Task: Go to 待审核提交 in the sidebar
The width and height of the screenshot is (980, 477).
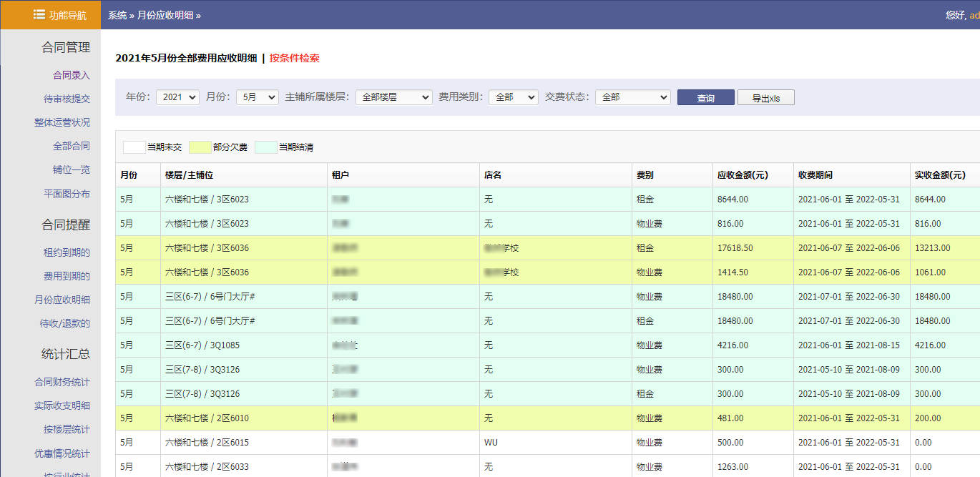Action: (67, 99)
